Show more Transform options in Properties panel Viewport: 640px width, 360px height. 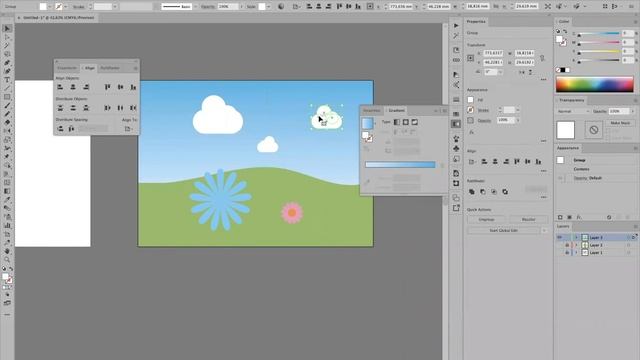(x=543, y=80)
